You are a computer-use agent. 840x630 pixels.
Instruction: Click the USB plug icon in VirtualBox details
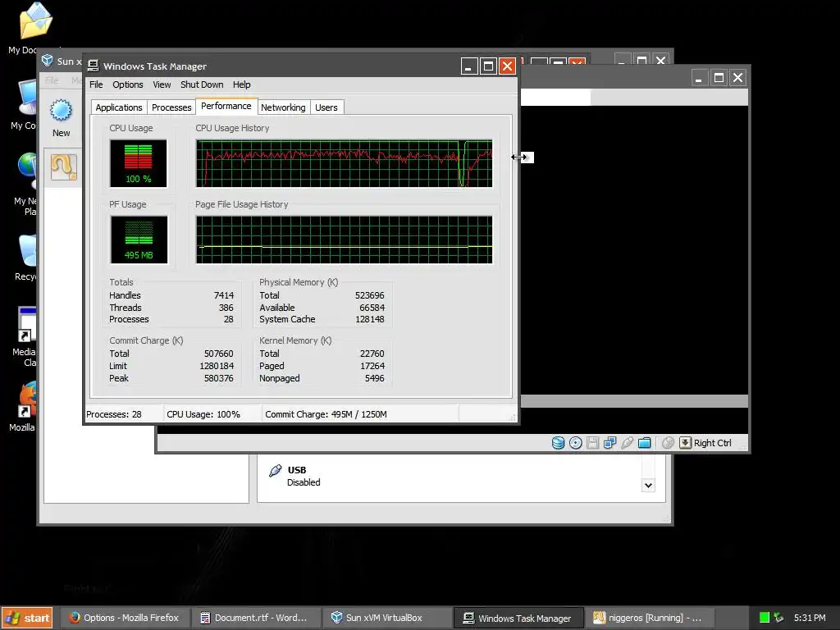276,470
